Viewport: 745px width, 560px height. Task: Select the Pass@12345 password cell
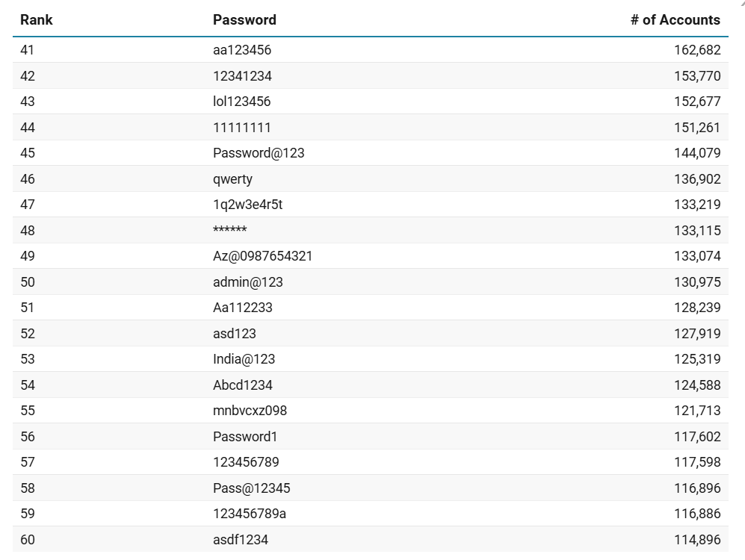(x=251, y=488)
